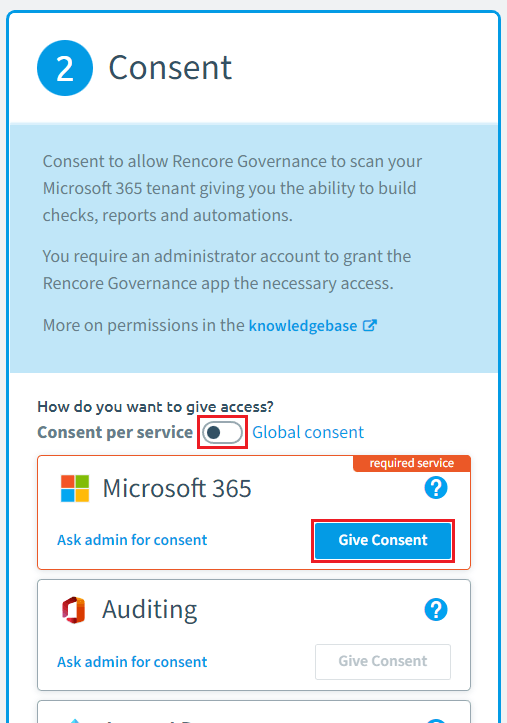Click the required service orange badge
The image size is (507, 723).
[x=412, y=463]
